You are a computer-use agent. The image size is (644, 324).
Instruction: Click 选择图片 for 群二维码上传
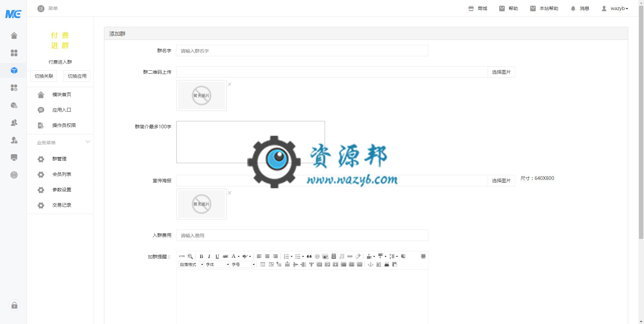click(x=501, y=72)
